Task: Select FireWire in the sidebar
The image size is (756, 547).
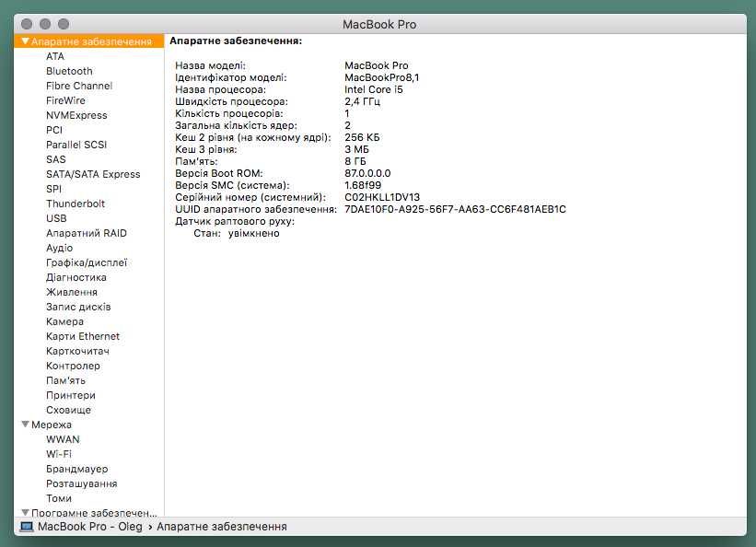Action: (65, 100)
